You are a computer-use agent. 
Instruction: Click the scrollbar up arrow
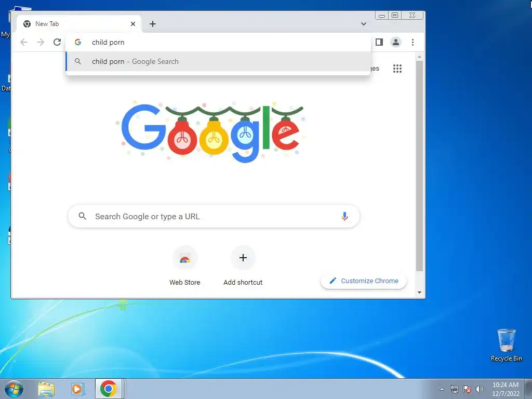[420, 57]
